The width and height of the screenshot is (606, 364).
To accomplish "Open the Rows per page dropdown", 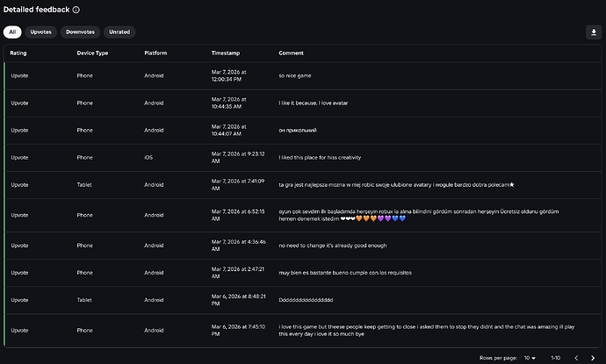I will (x=526, y=358).
